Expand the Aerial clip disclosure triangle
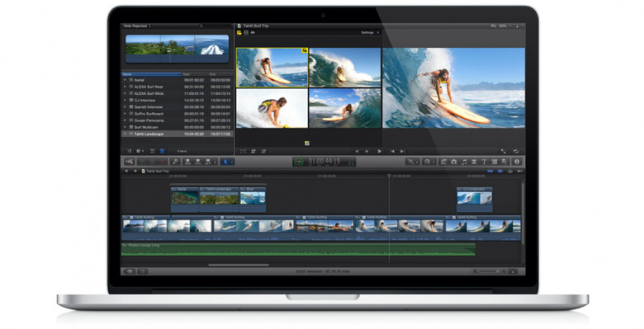The image size is (644, 329). pos(125,80)
